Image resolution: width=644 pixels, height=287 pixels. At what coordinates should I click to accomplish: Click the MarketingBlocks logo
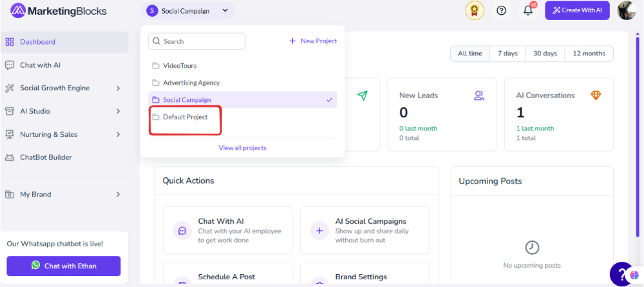point(59,11)
